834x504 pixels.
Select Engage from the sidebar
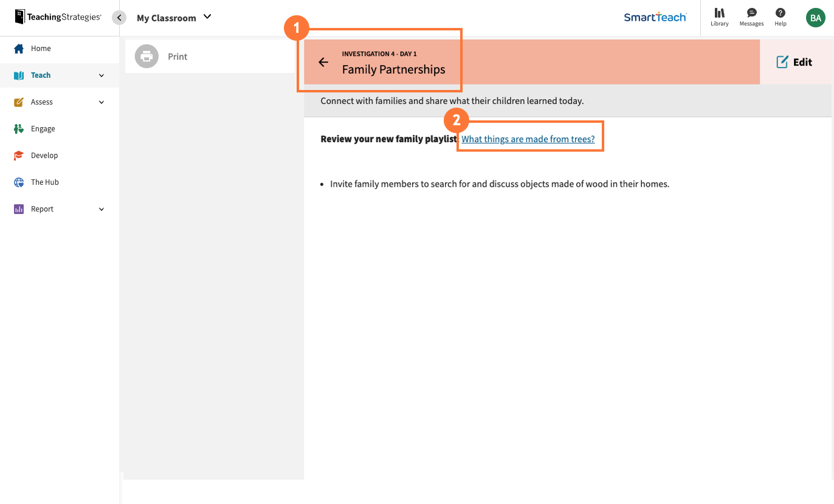coord(43,128)
